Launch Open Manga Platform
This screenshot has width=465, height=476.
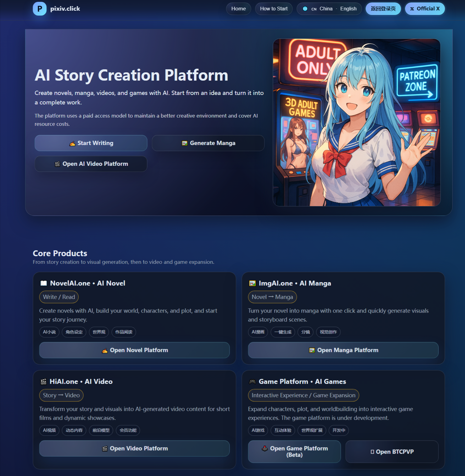pyautogui.click(x=343, y=350)
